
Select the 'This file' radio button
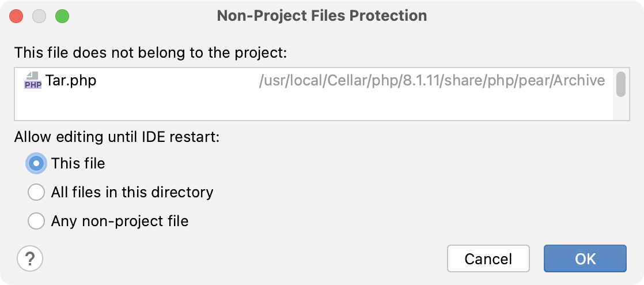36,164
